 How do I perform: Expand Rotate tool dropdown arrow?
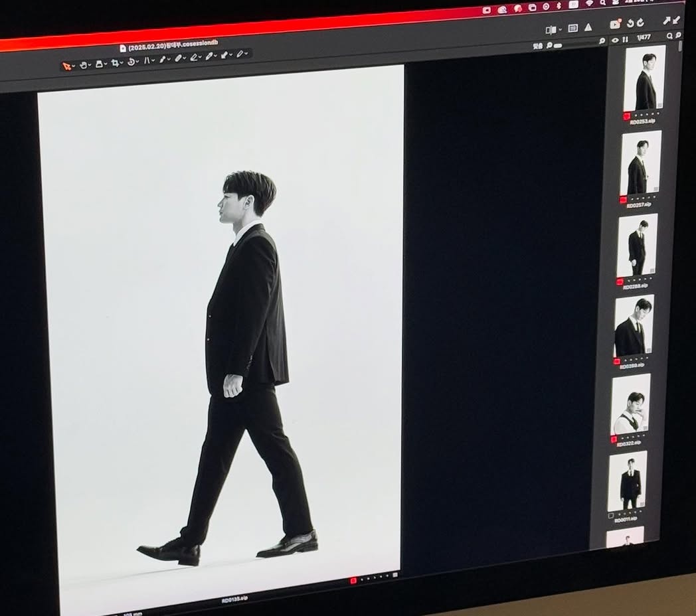(x=137, y=61)
